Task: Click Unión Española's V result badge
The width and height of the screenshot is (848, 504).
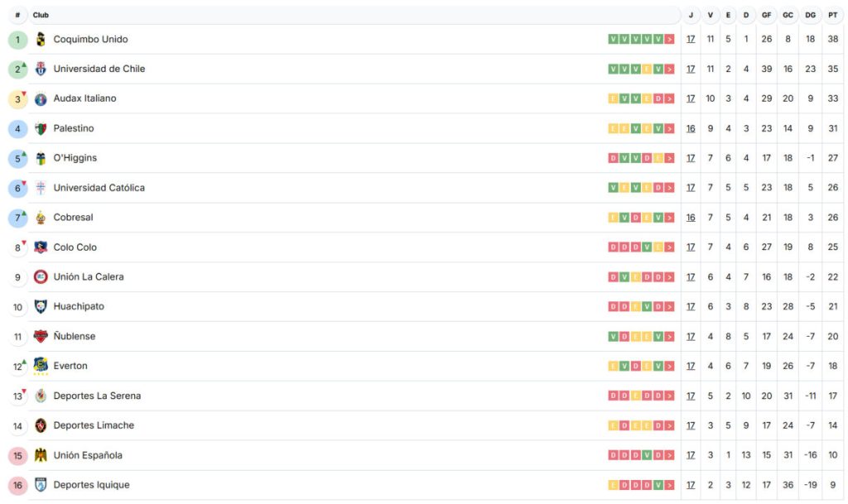Action: [x=647, y=455]
